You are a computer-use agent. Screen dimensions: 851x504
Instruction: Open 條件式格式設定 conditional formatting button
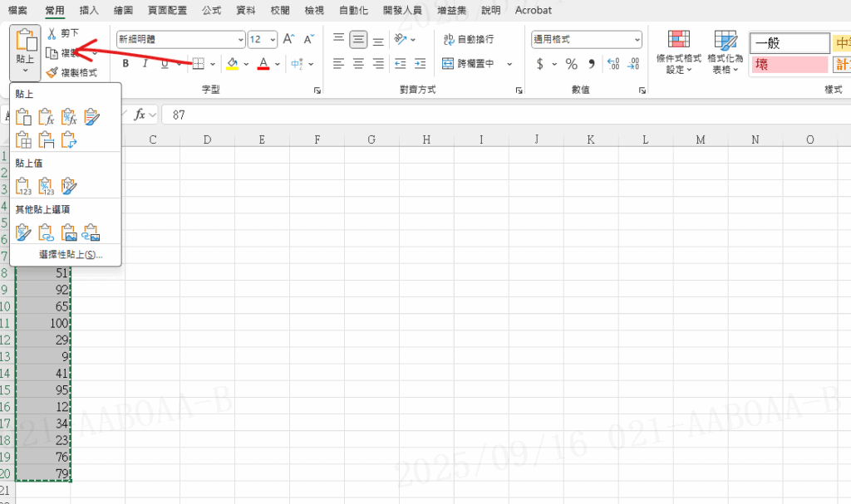coord(679,53)
